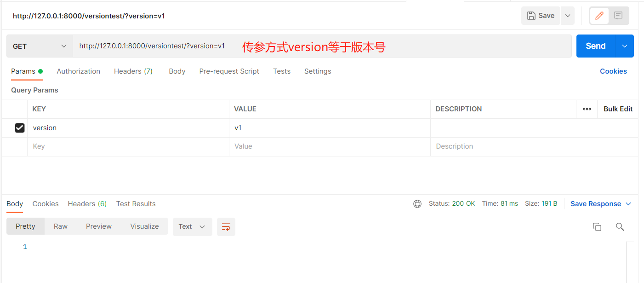Open the Cookies link
The height and width of the screenshot is (283, 644).
coord(613,71)
